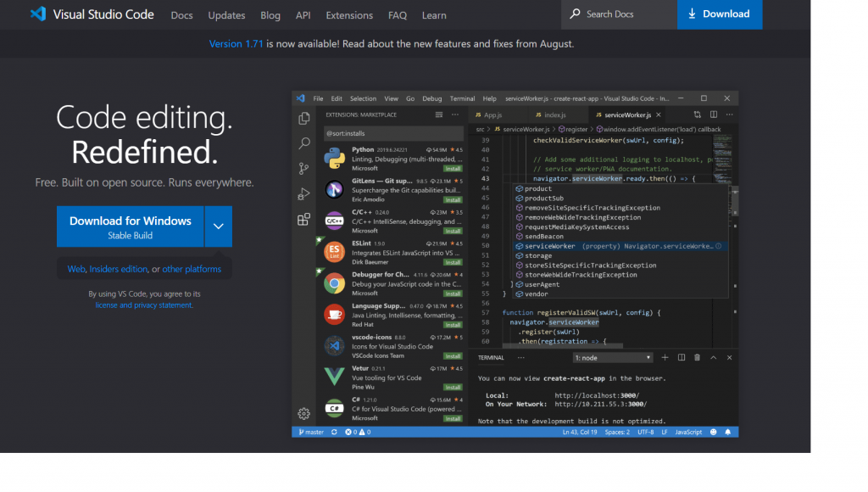The height and width of the screenshot is (492, 868).
Task: Click the vscode-icons extension icon
Action: [x=334, y=346]
